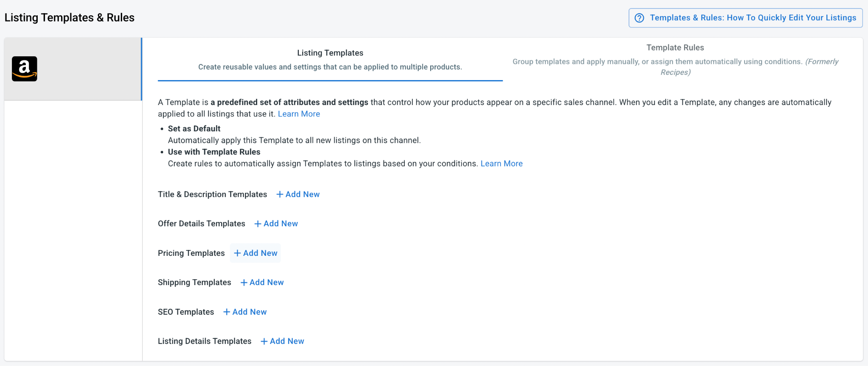Click the 'Listing Details Templates' label
Viewport: 868px width, 366px height.
coord(204,341)
